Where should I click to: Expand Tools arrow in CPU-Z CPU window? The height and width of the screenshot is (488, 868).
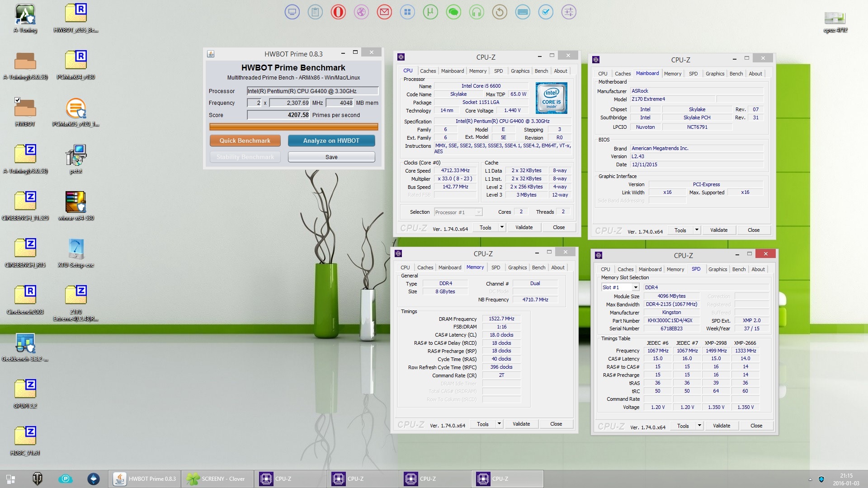click(x=502, y=227)
